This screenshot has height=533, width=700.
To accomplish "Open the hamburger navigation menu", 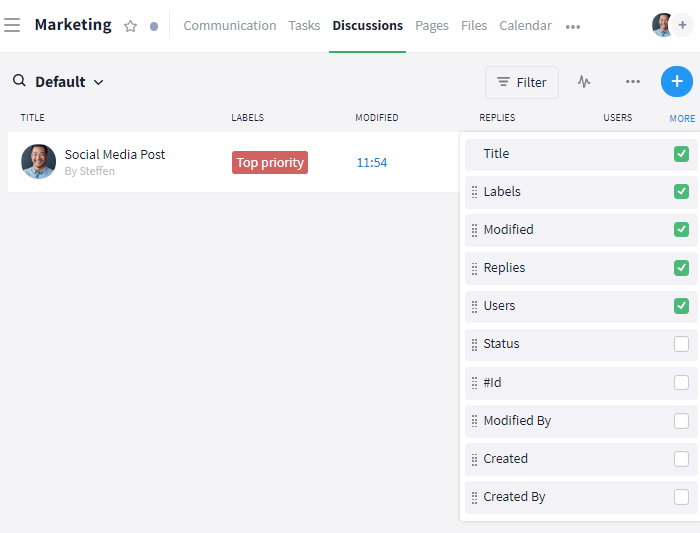I will pyautogui.click(x=12, y=25).
